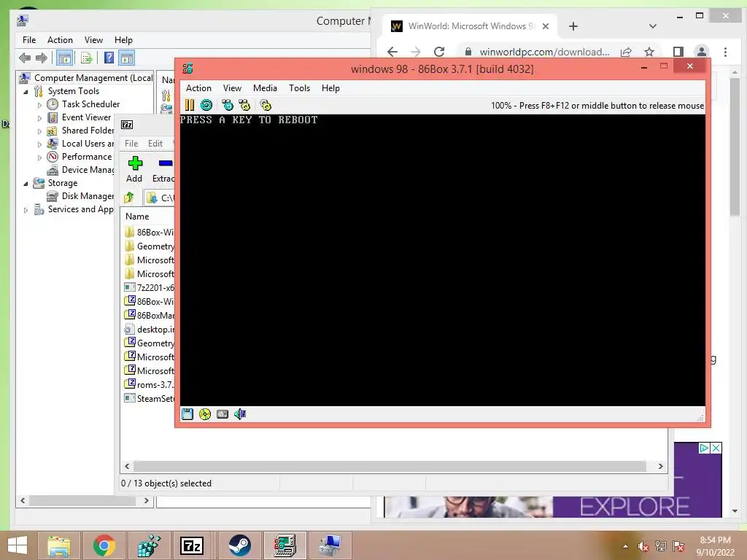Reload the page in Chrome
This screenshot has height=560, width=747.
(439, 52)
